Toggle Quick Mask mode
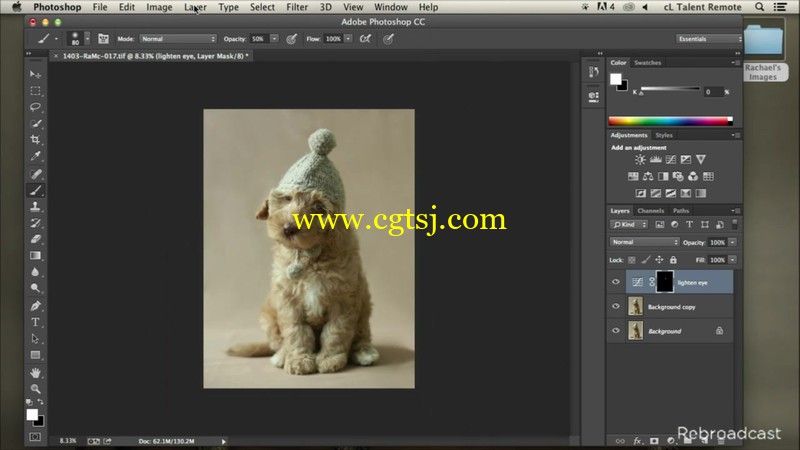 (35, 437)
